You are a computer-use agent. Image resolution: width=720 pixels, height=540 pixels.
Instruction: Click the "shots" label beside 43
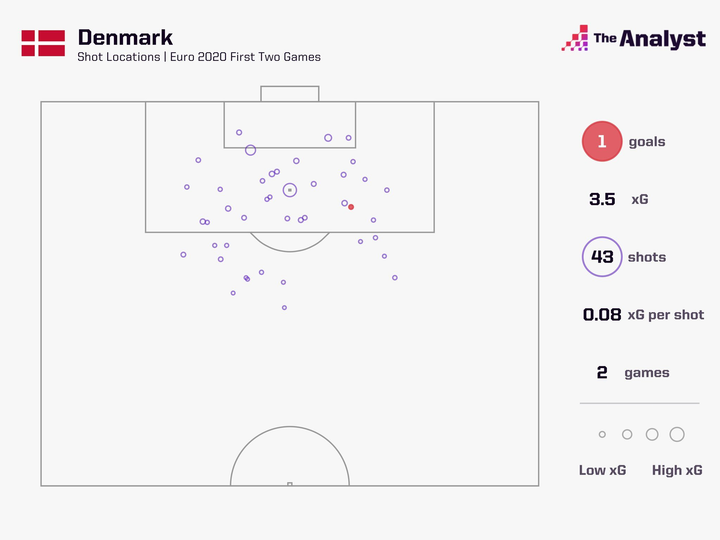point(647,257)
